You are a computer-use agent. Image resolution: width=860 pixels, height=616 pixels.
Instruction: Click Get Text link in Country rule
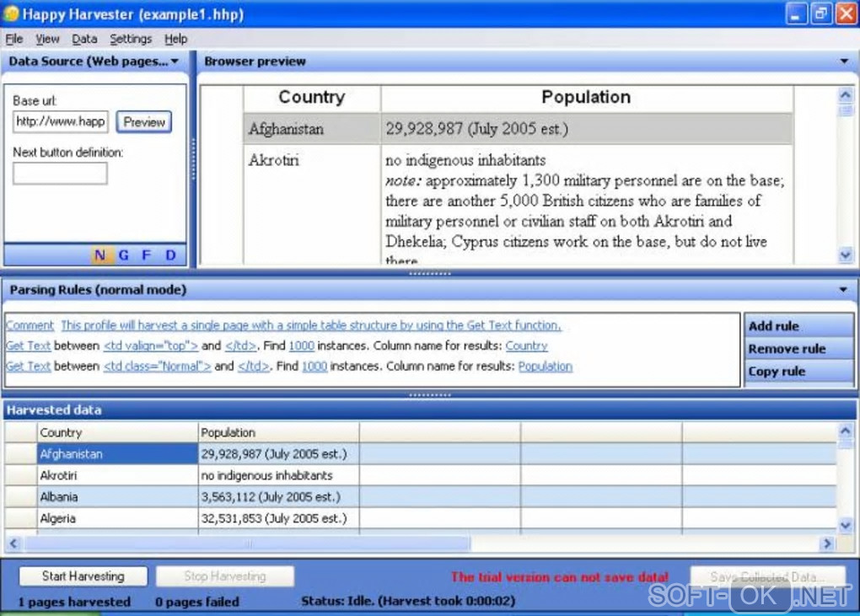tap(29, 345)
